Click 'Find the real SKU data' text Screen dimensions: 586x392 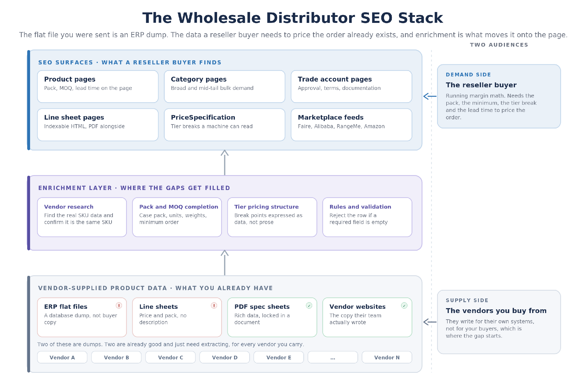(x=78, y=219)
